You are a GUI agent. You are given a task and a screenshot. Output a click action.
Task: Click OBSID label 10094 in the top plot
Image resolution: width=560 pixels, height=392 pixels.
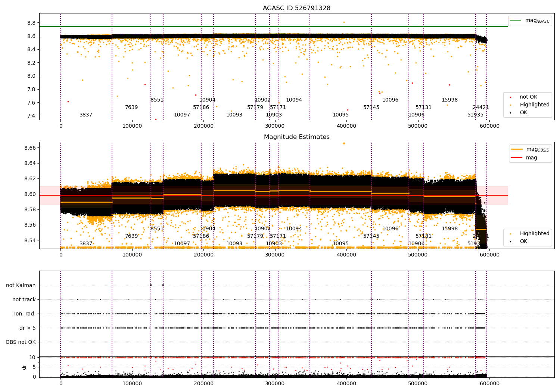click(294, 100)
